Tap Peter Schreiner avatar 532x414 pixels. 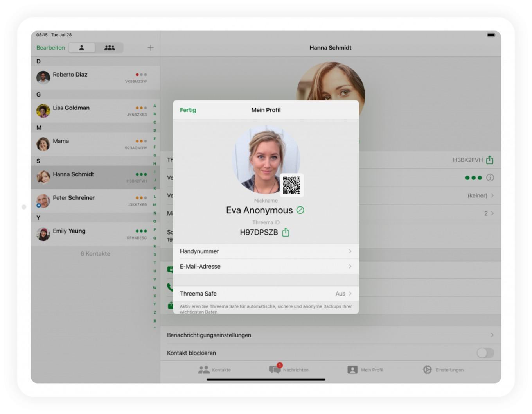click(x=43, y=201)
